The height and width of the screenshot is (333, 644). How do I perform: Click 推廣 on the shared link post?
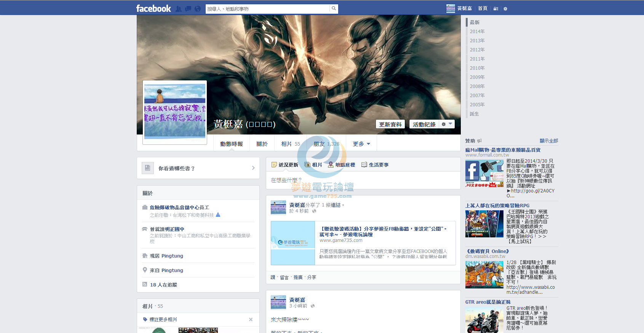[298, 277]
